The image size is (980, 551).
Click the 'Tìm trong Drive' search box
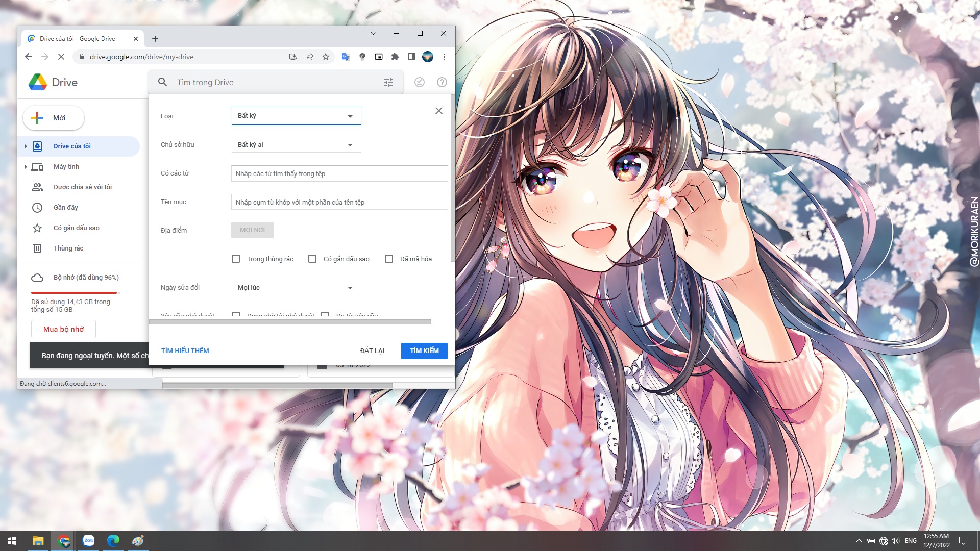(276, 82)
